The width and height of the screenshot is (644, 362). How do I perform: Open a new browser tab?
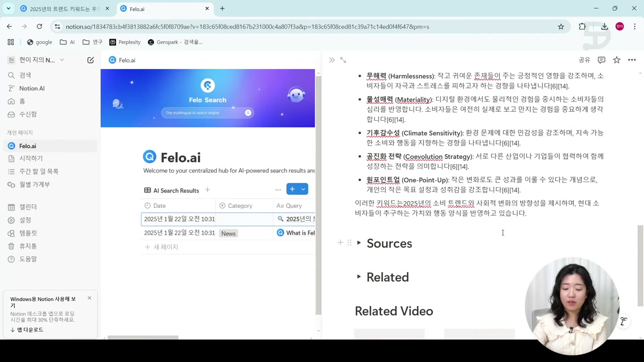(x=222, y=9)
